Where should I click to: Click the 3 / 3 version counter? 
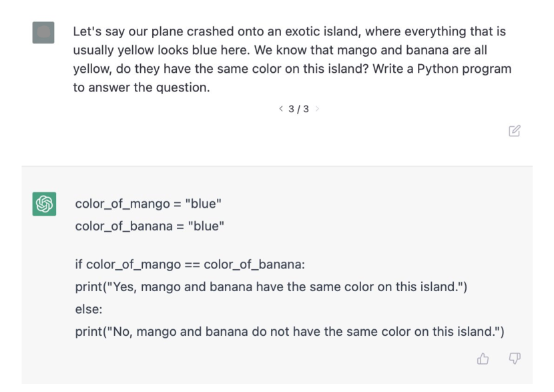[298, 109]
